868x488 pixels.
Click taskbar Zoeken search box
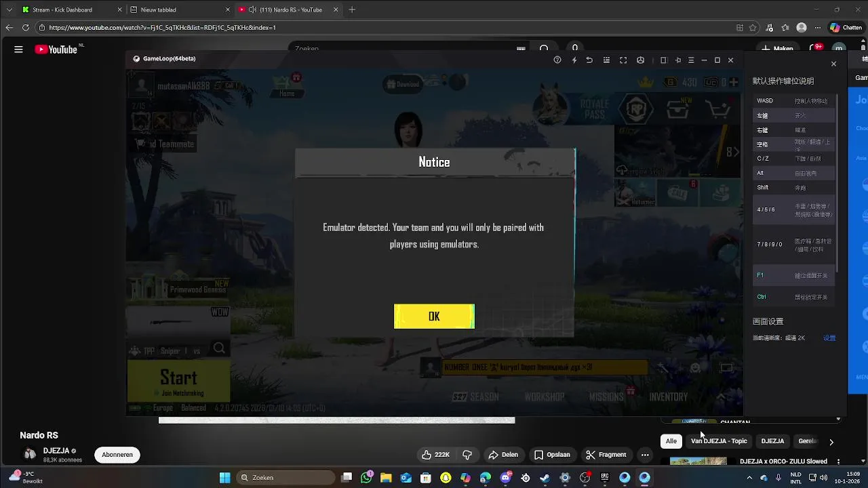coord(285,478)
